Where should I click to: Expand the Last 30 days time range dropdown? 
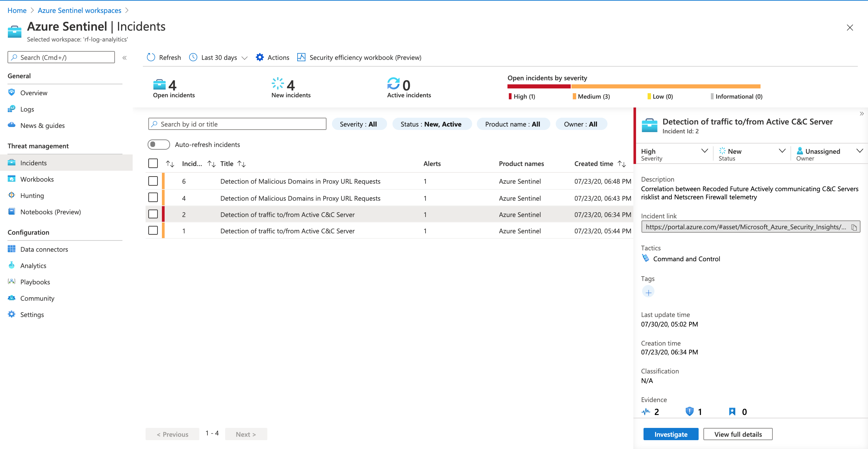point(244,58)
